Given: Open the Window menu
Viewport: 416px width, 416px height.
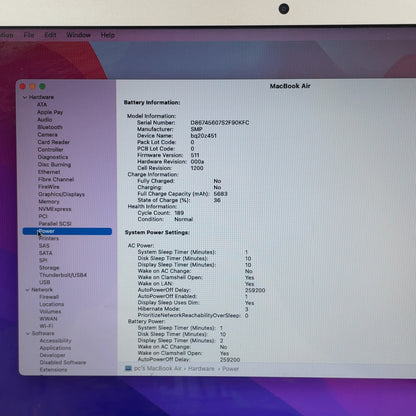Looking at the screenshot, I should tap(78, 35).
